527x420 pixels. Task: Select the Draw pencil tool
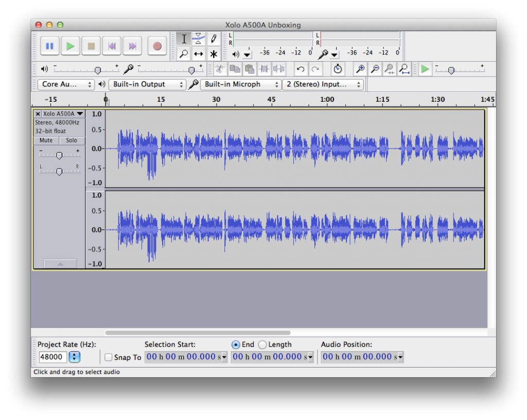click(214, 39)
